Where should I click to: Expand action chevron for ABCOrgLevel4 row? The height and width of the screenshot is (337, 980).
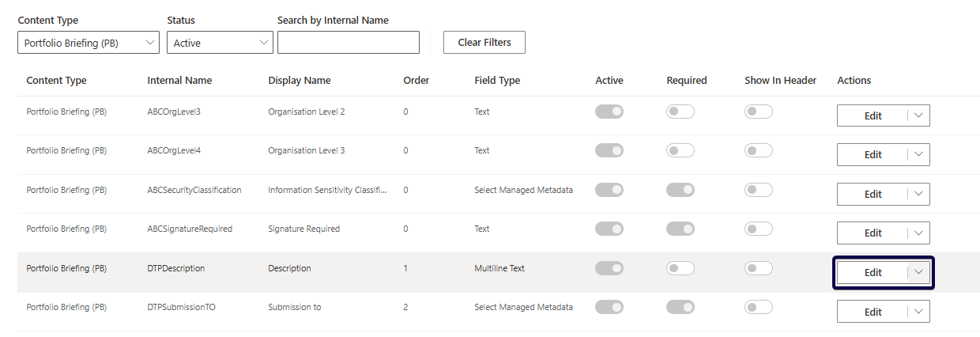click(918, 154)
